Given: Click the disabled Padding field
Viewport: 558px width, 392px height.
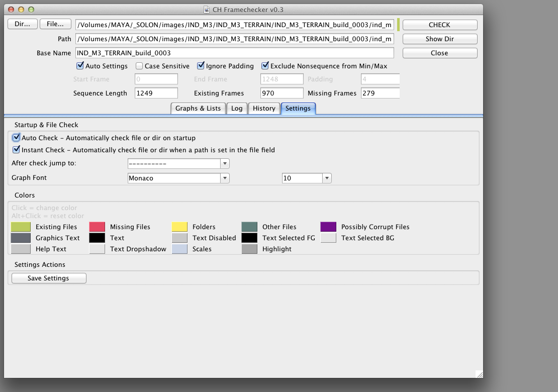Looking at the screenshot, I should pos(381,79).
